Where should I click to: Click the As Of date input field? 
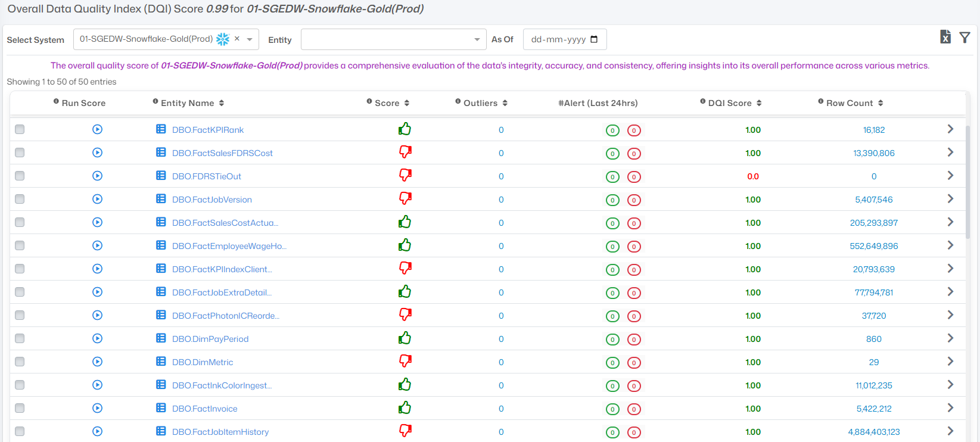pyautogui.click(x=565, y=39)
